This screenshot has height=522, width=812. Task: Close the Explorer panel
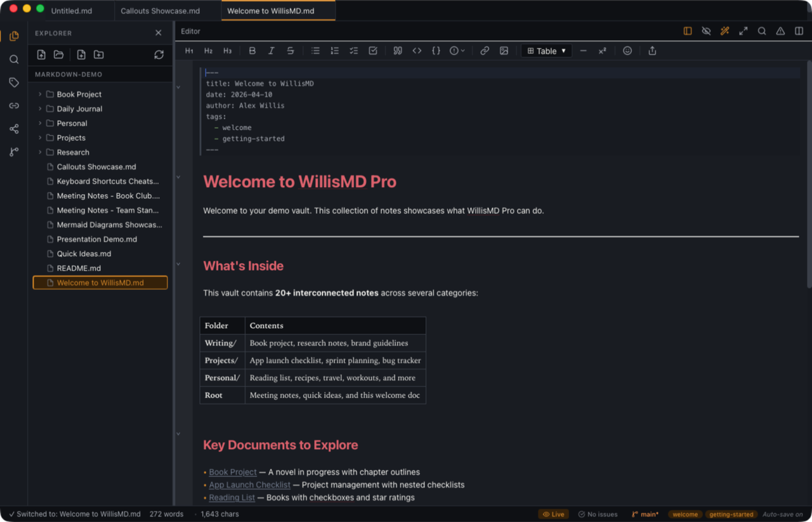(159, 33)
